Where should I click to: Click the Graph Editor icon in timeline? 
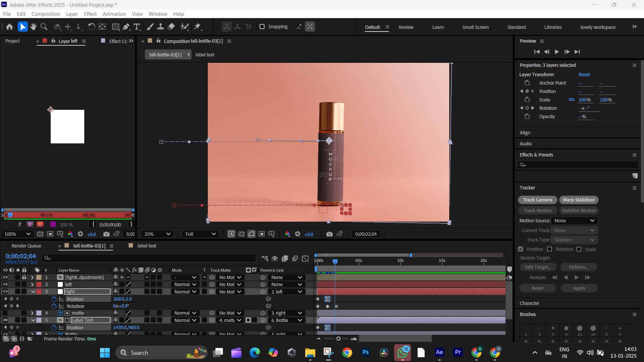pos(305,258)
